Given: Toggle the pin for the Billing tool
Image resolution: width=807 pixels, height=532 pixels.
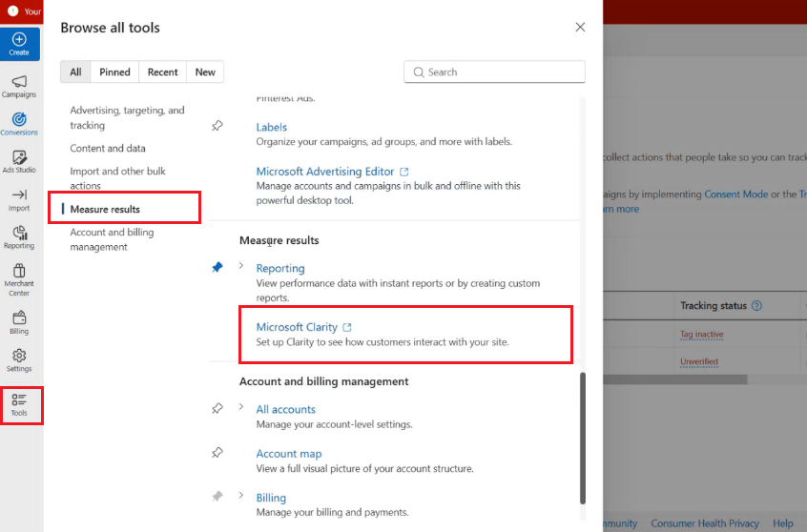Looking at the screenshot, I should click(x=217, y=497).
